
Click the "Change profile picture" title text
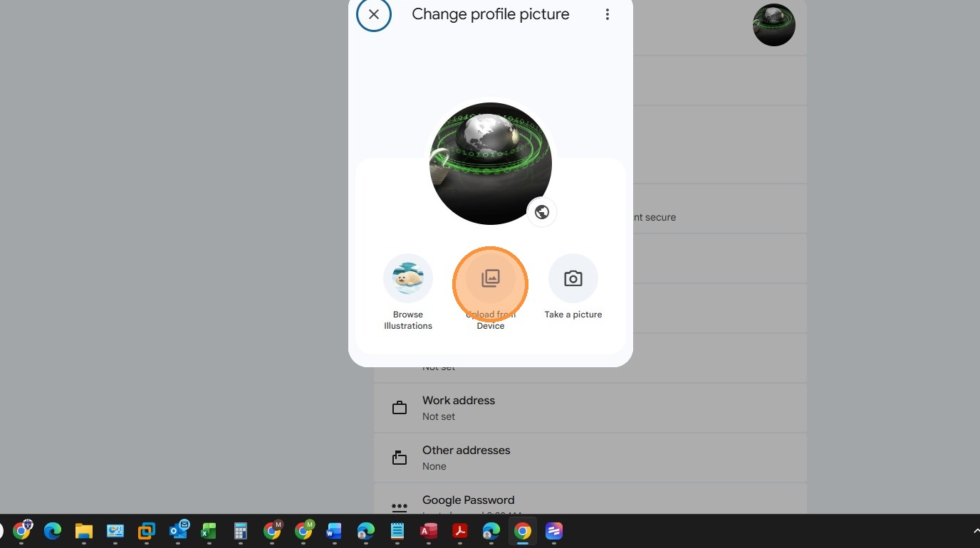pos(491,14)
